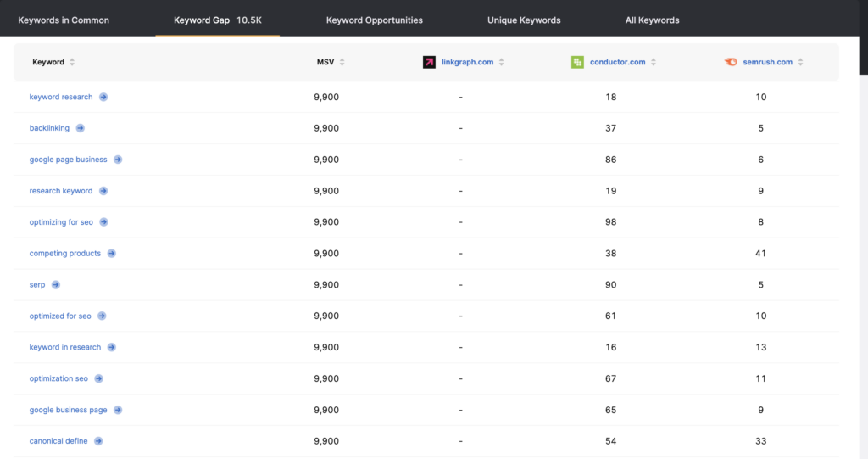Sort by conductor.com ranking arrows
The image size is (868, 459).
pyautogui.click(x=654, y=62)
